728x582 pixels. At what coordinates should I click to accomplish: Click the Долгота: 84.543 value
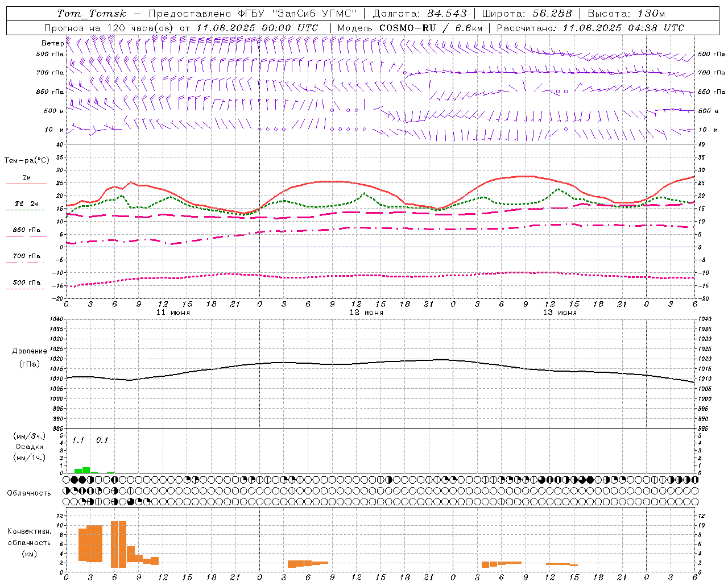pos(420,14)
